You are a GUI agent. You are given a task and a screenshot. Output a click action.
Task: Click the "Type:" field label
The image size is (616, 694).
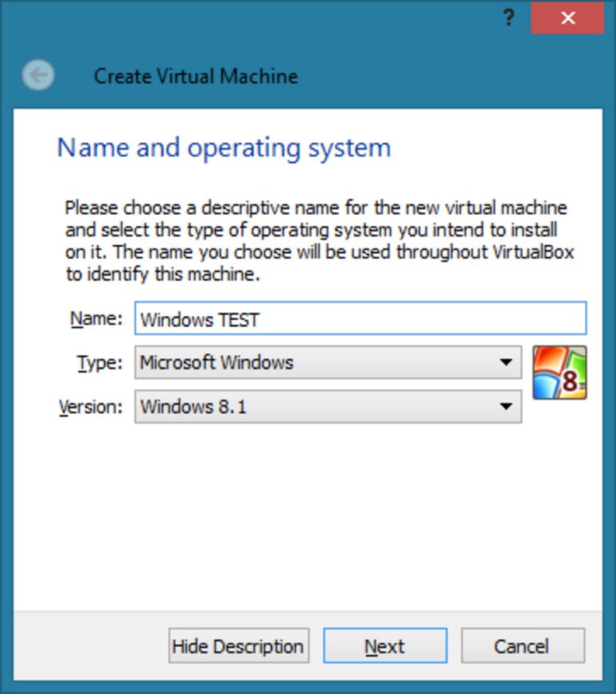(x=99, y=363)
